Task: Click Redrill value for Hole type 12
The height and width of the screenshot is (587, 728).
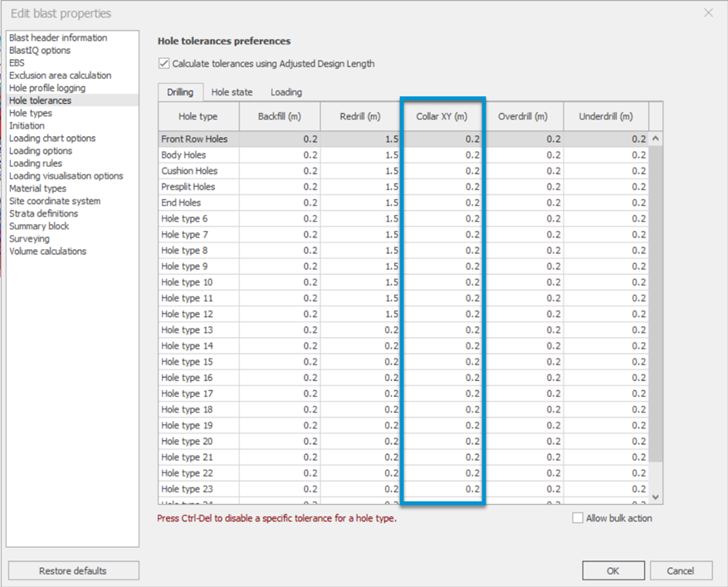Action: coord(361,314)
